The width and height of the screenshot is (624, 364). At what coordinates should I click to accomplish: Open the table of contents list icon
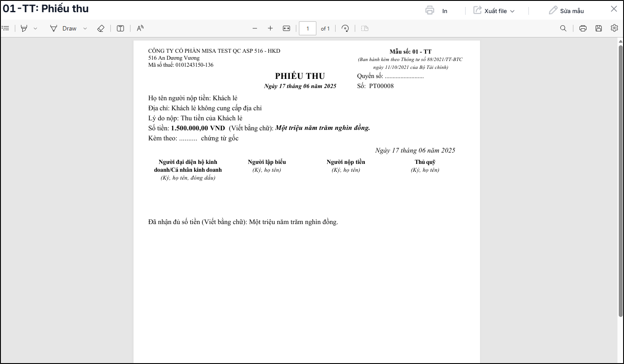point(6,28)
